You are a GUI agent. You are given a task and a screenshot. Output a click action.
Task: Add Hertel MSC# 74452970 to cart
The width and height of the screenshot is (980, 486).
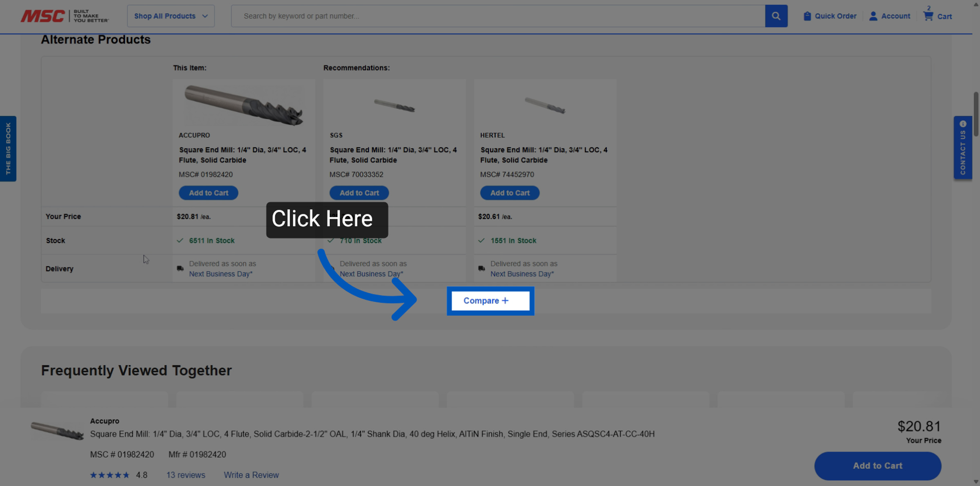(510, 193)
